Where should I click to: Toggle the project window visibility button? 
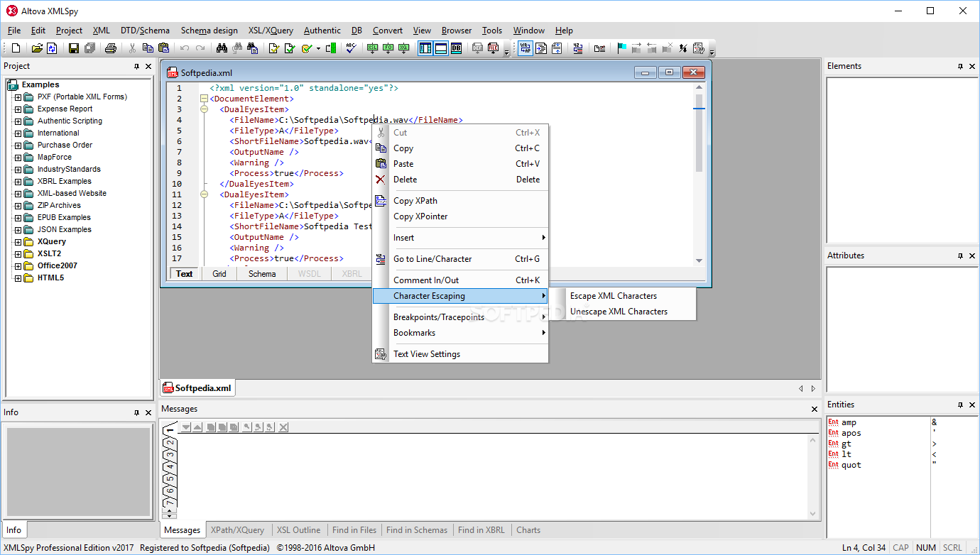point(425,48)
